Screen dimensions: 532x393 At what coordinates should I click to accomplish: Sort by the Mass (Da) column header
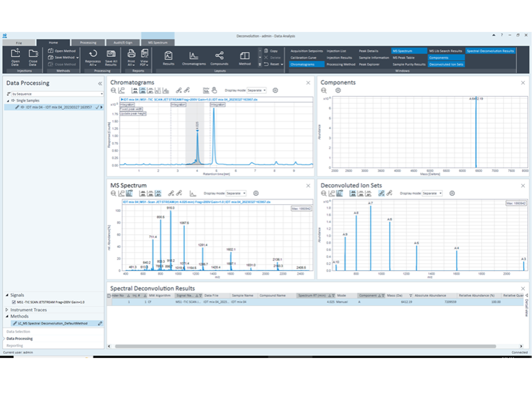coord(395,295)
